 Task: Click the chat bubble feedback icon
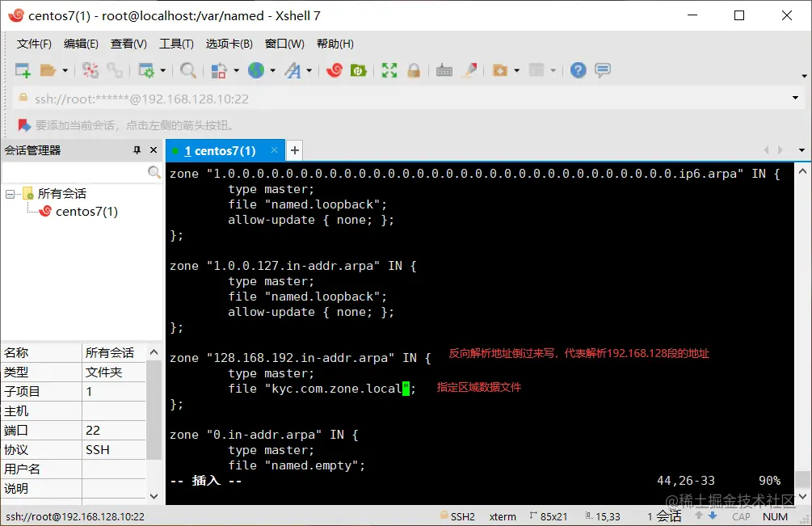click(x=603, y=70)
